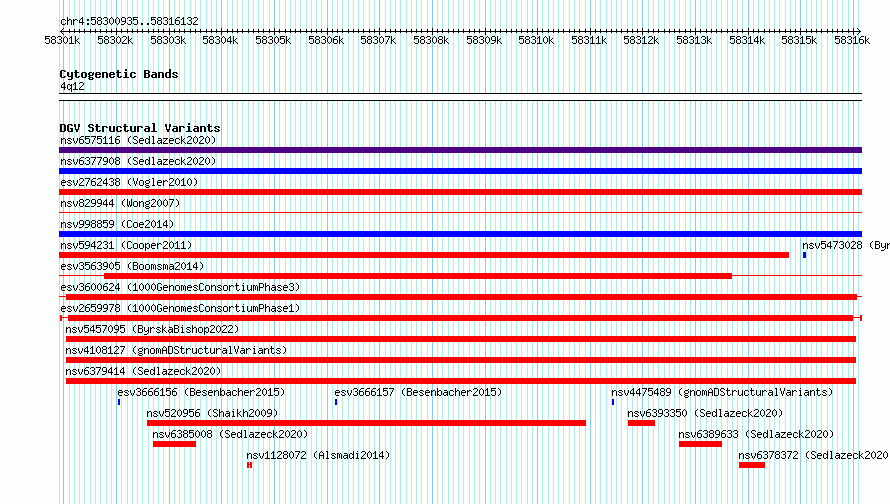Select the red nsv520956 variant bar
Screen dimensions: 890x504
pos(366,423)
